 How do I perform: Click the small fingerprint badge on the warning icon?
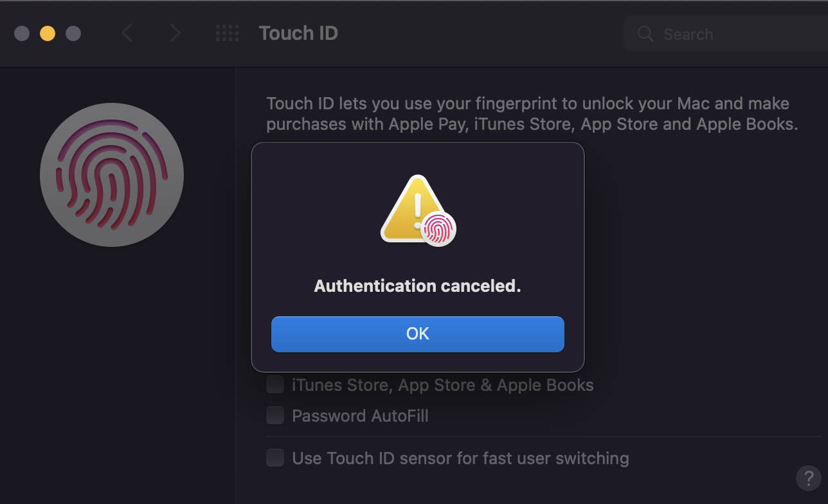(x=440, y=229)
